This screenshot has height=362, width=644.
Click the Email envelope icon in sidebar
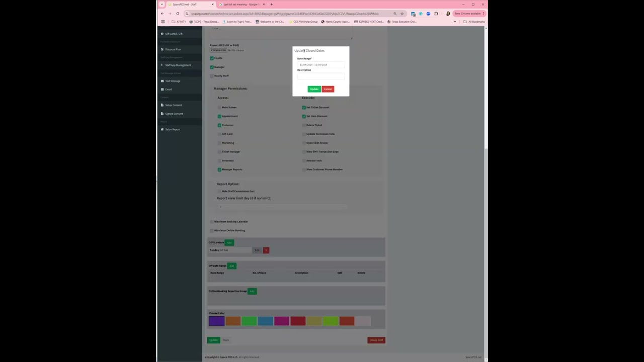(162, 89)
